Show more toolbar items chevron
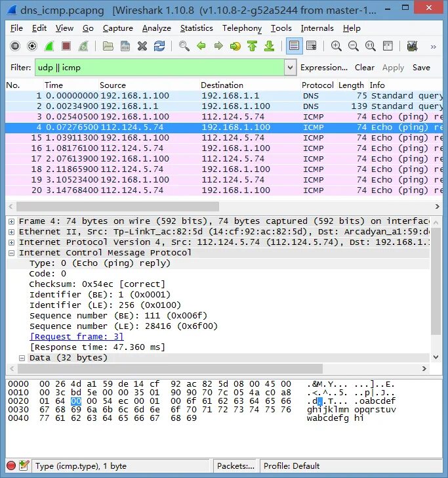The height and width of the screenshot is (478, 448). click(x=434, y=47)
